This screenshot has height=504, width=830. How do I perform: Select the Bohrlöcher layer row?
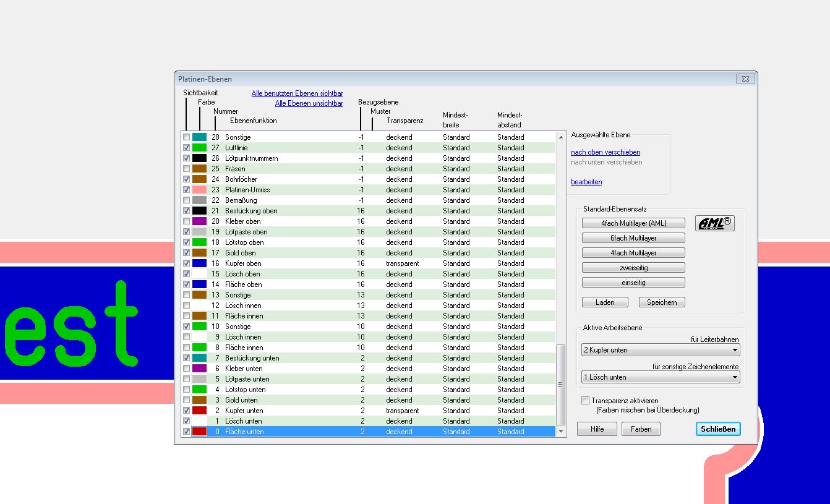click(369, 179)
